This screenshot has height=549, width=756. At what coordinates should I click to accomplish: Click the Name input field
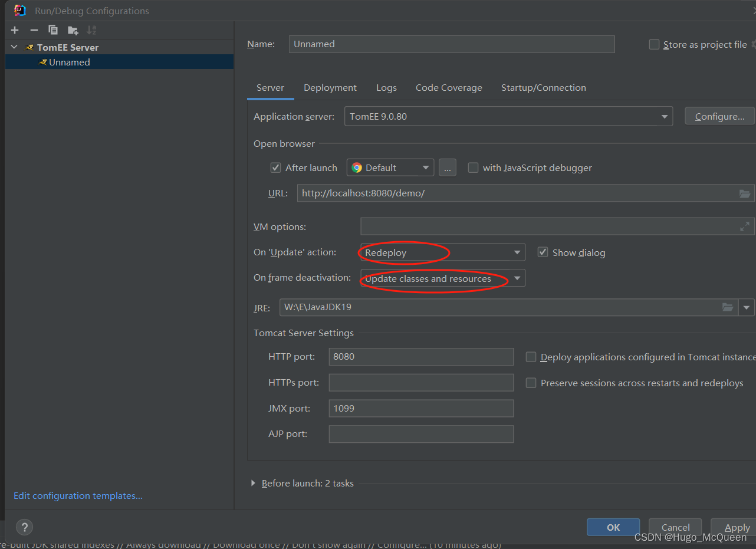point(452,44)
